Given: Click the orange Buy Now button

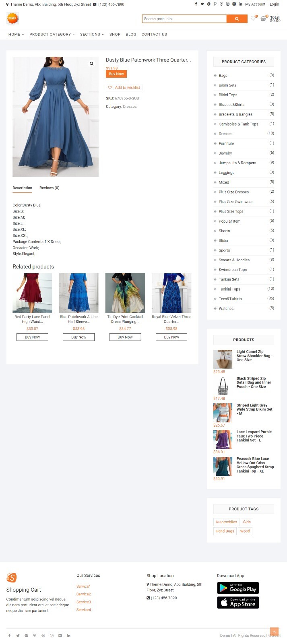Looking at the screenshot, I should [116, 74].
